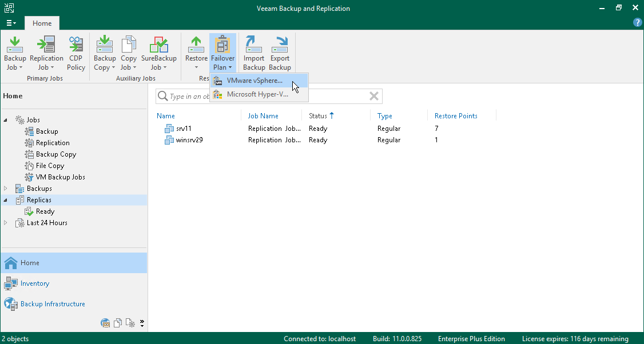
Task: Collapse the Jobs tree node
Action: 5,120
